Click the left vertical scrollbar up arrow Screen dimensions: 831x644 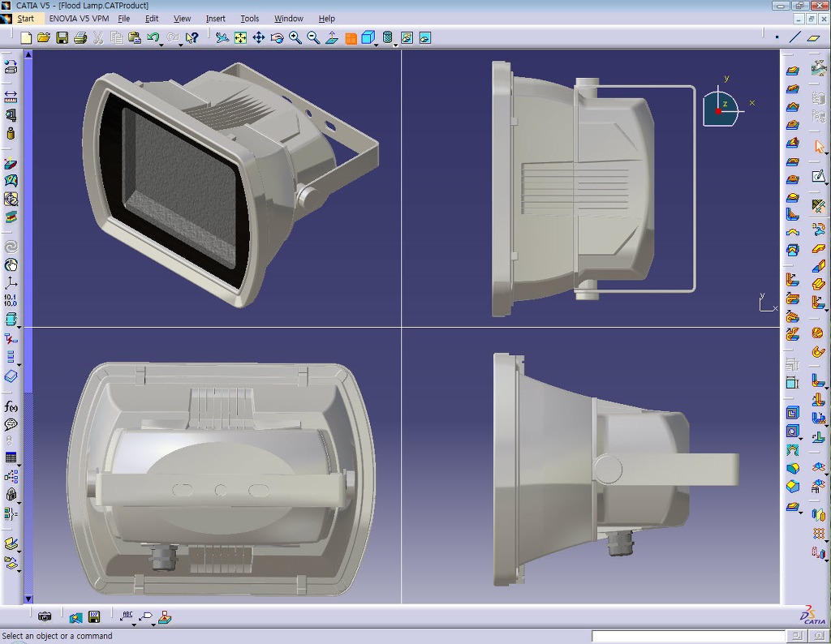[28, 55]
